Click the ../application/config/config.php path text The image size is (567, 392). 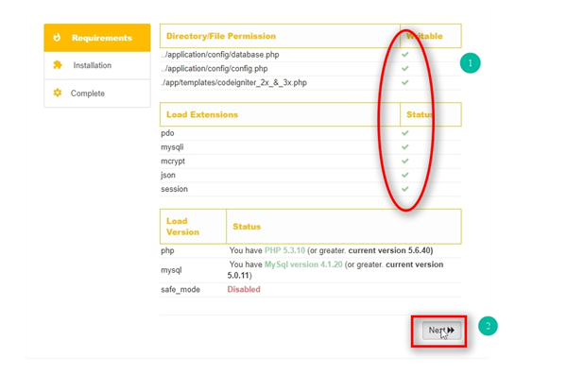click(215, 69)
